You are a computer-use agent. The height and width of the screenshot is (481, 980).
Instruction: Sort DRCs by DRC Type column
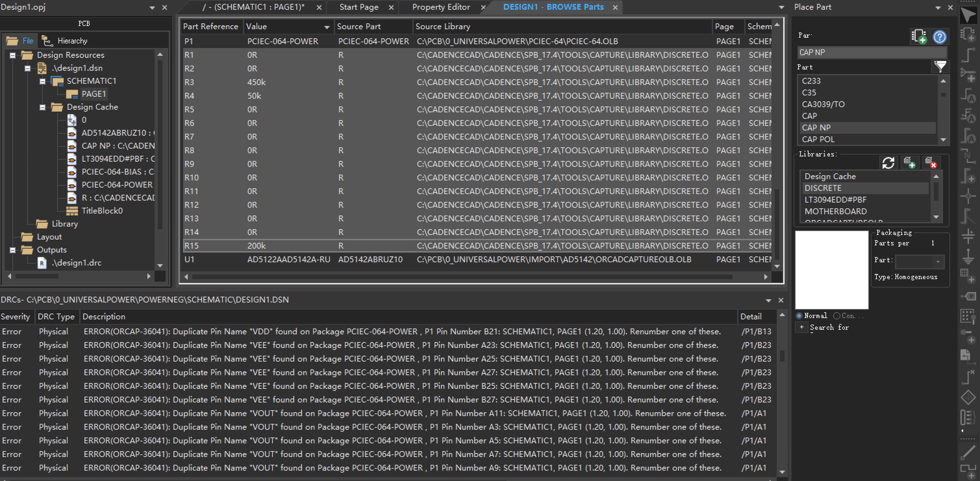click(x=57, y=316)
